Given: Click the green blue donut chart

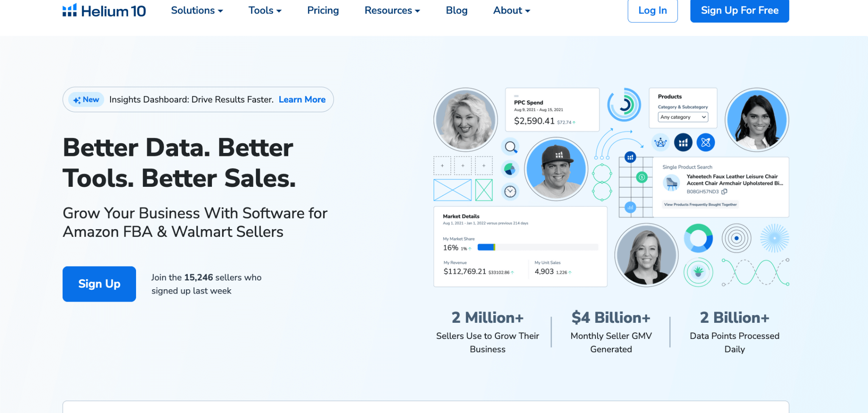Looking at the screenshot, I should point(698,238).
